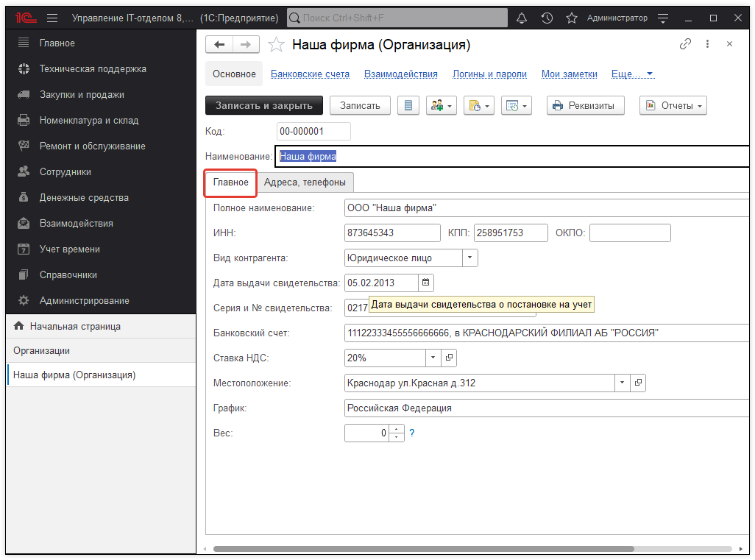
Task: Switch to the Адреса, телефоны tab
Action: pos(305,182)
